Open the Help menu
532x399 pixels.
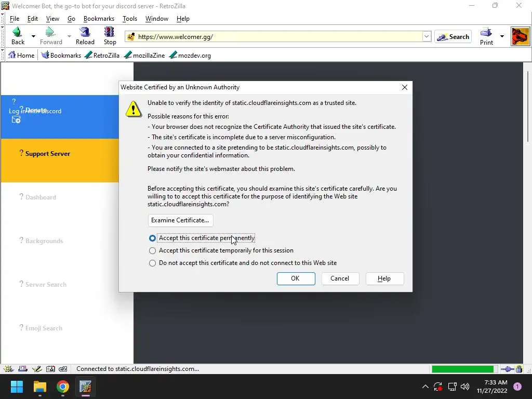click(x=183, y=19)
